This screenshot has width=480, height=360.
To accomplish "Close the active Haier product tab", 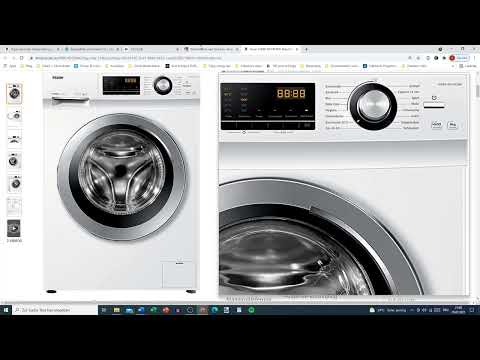I will point(297,49).
